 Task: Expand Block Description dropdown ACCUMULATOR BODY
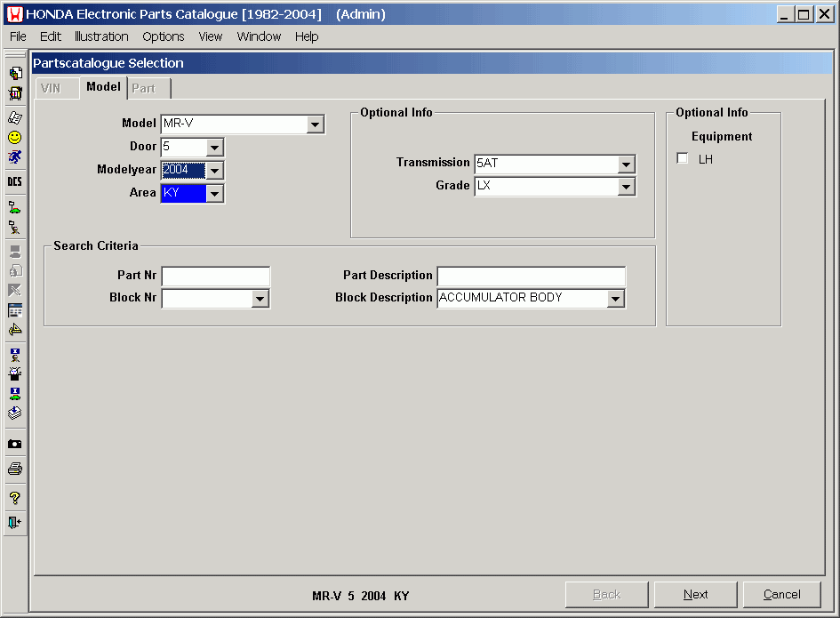[615, 299]
